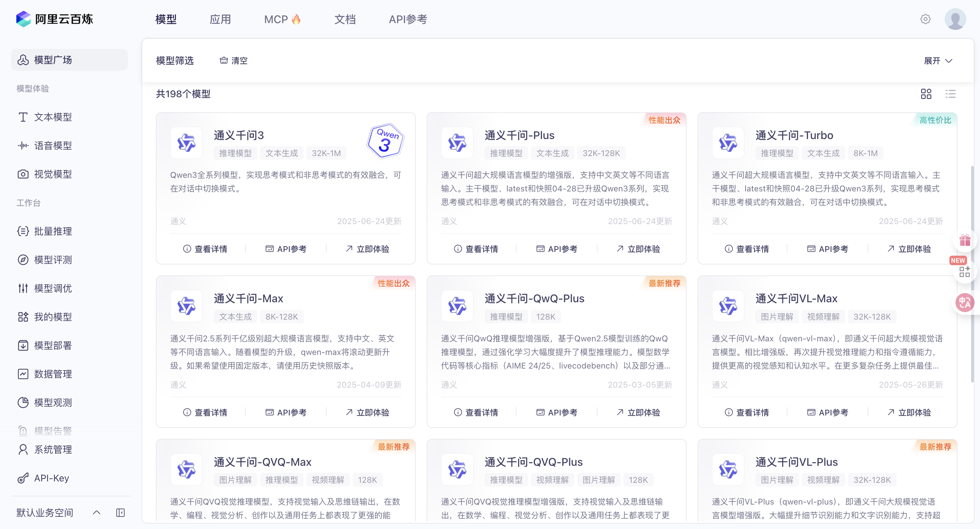This screenshot has width=980, height=529.
Task: Click 立即体验 on the 通义千问-QwQ-Plus card
Action: [x=638, y=412]
